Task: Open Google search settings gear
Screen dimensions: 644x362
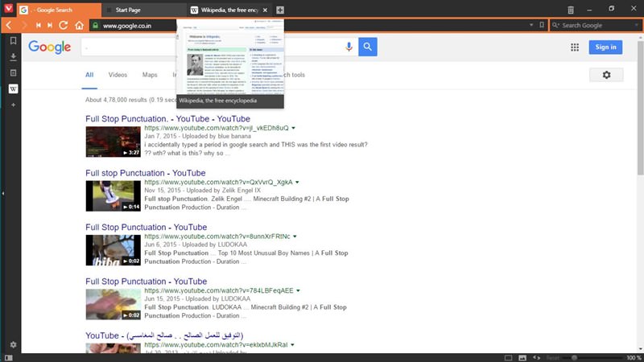Action: (606, 75)
